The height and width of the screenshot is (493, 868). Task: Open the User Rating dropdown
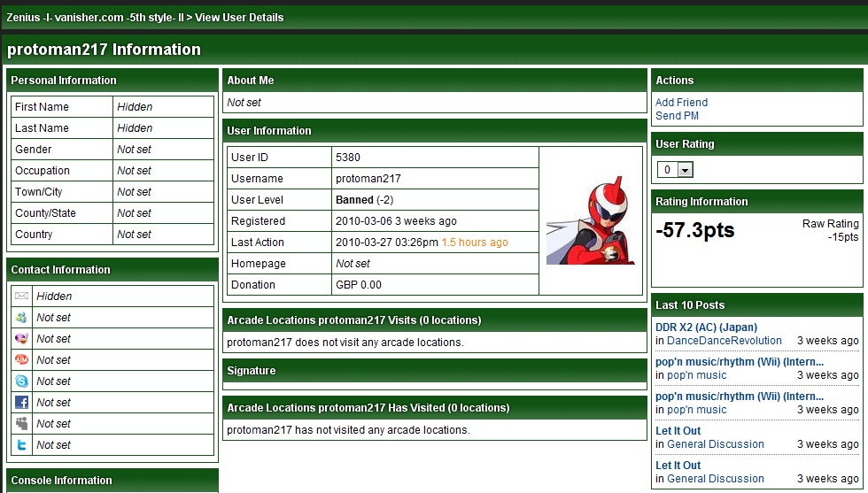675,170
